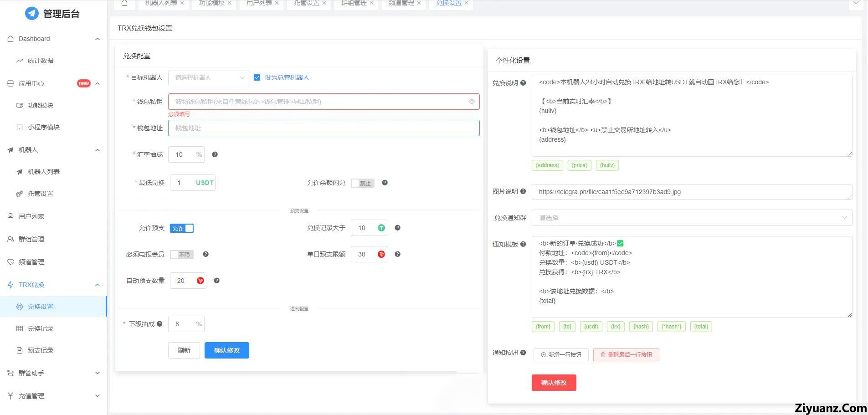Click help icon beside 单日预支限额

tap(397, 254)
